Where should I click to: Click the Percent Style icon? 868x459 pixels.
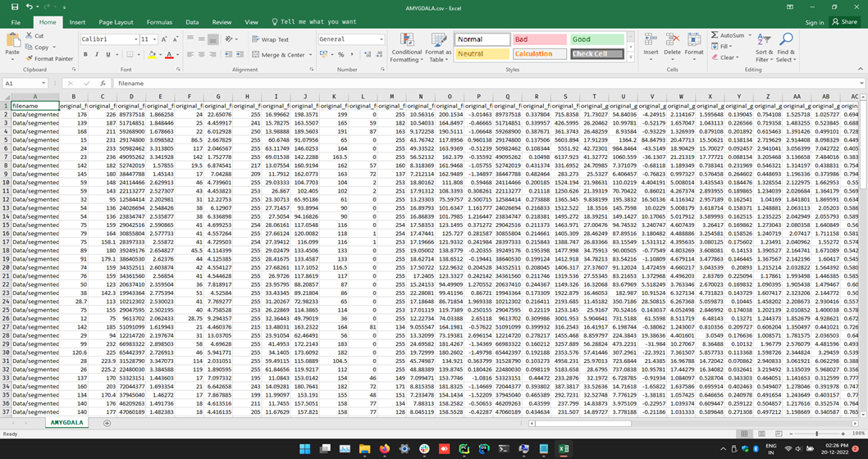tap(340, 55)
